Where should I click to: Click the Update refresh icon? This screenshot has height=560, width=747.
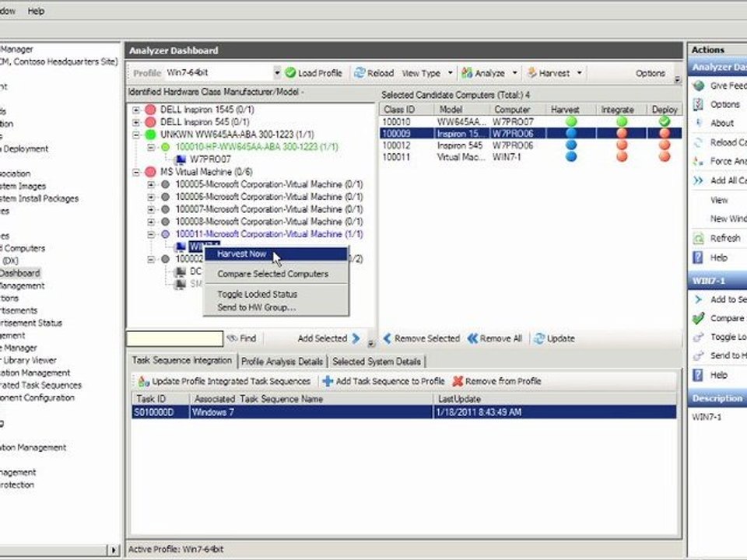[x=539, y=338]
